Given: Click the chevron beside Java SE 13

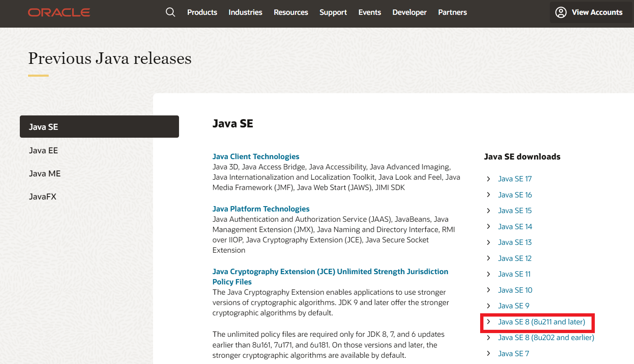Looking at the screenshot, I should (488, 242).
